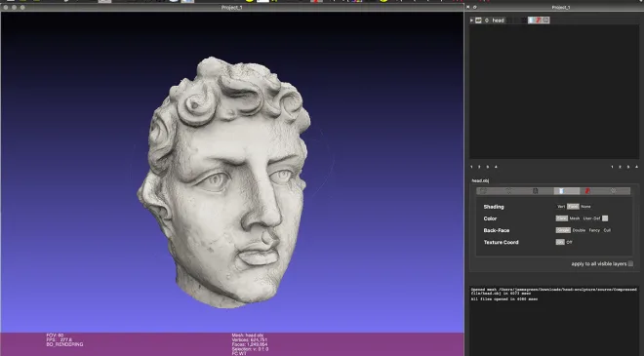644x356 pixels.
Task: Click the red selection icon in head layer row
Action: (x=539, y=20)
